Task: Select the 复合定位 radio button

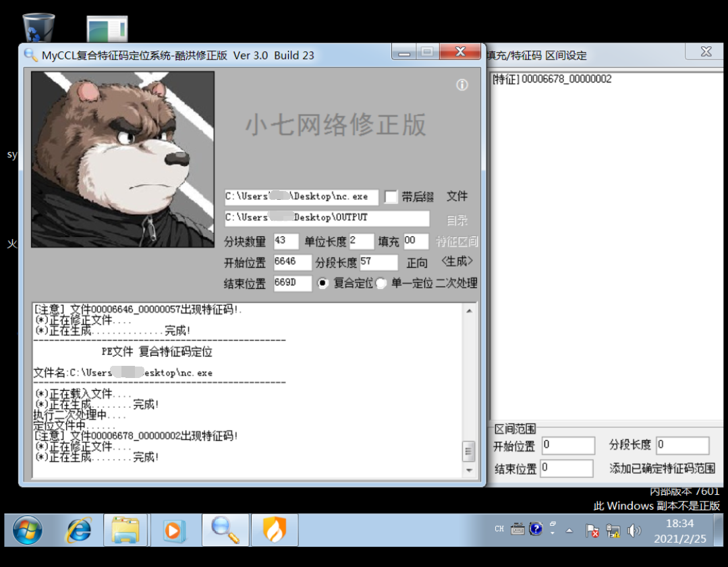Action: tap(323, 283)
